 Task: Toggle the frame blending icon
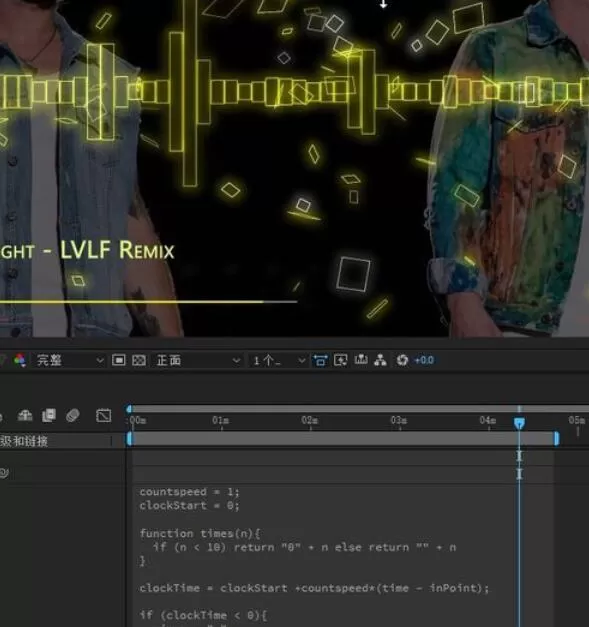click(49, 415)
